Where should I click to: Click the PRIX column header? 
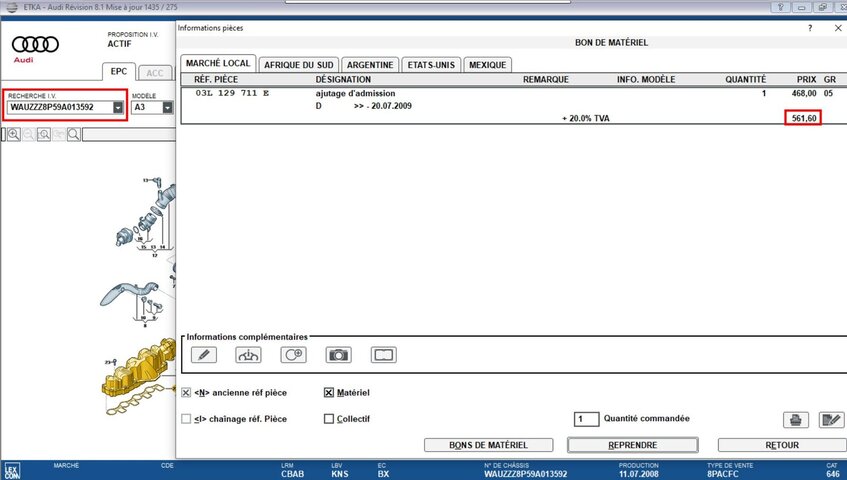tap(806, 79)
